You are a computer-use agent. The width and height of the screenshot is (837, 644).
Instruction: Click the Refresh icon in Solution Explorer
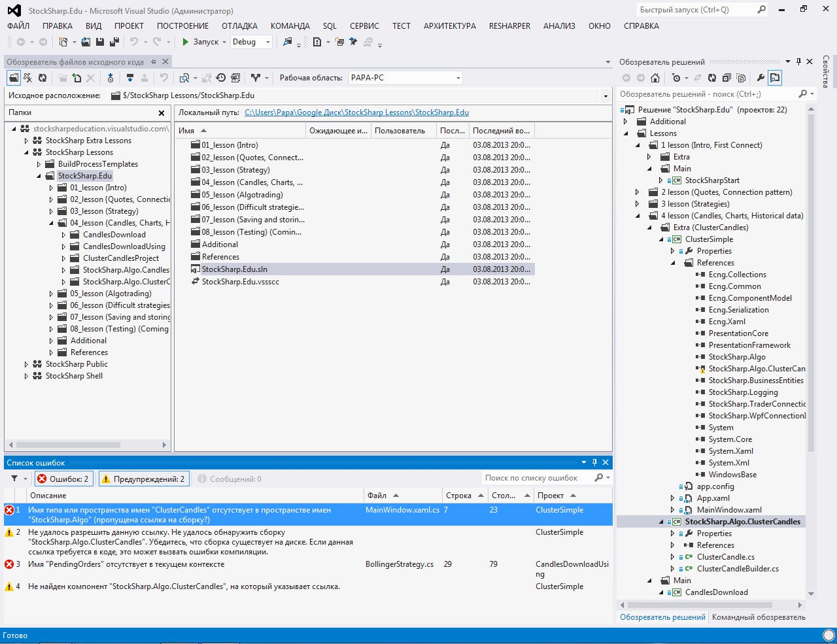click(712, 78)
